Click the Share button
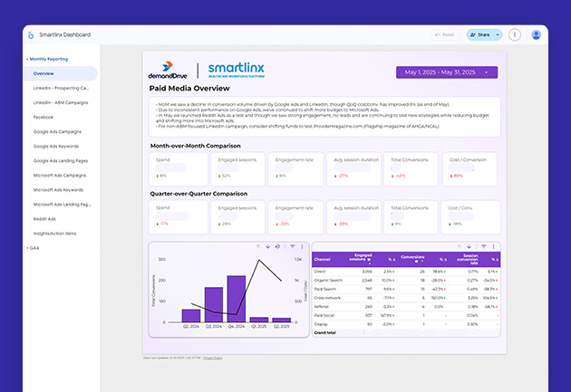Image resolution: width=571 pixels, height=392 pixels. click(x=479, y=35)
